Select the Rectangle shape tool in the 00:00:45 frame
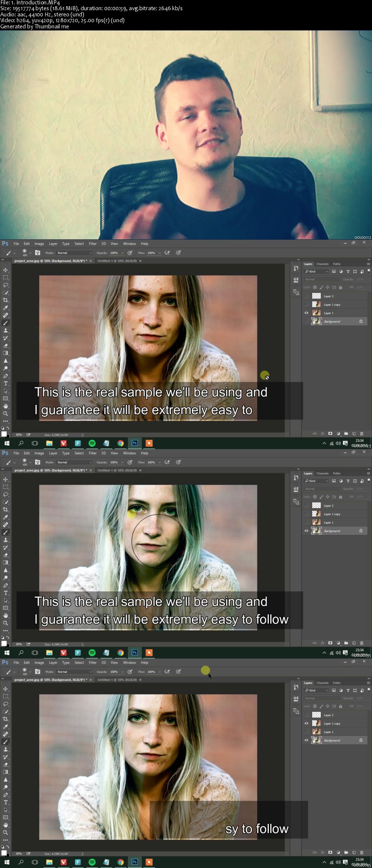The width and height of the screenshot is (372, 868). [5, 817]
